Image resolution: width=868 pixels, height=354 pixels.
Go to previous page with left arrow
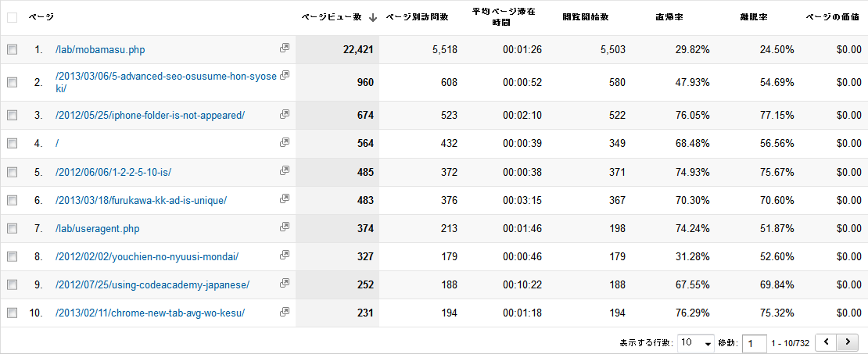[x=826, y=342]
